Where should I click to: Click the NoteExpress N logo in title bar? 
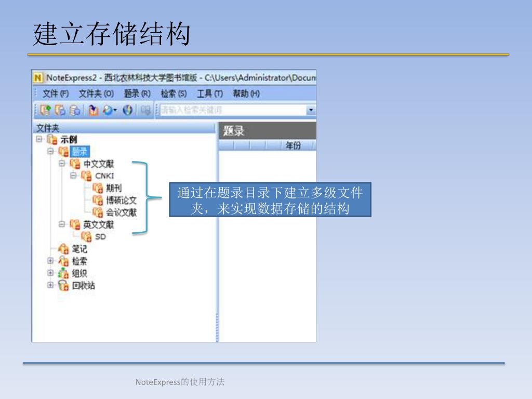[x=38, y=78]
